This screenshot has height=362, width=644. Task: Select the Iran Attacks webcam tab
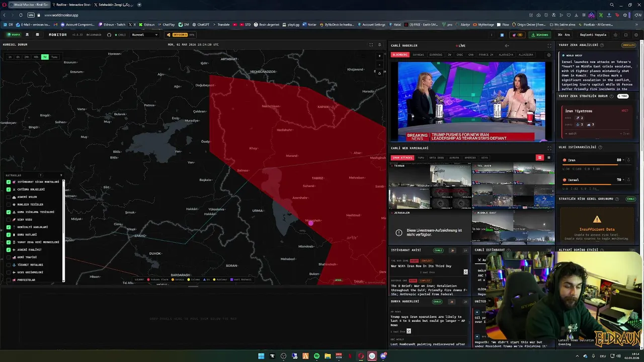403,158
